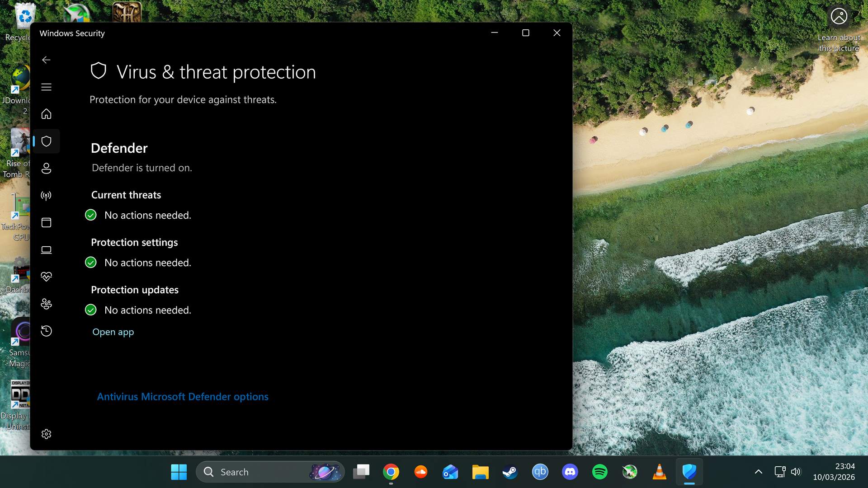Screen dimensions: 868x488
Task: Click the Open app link
Action: click(113, 332)
